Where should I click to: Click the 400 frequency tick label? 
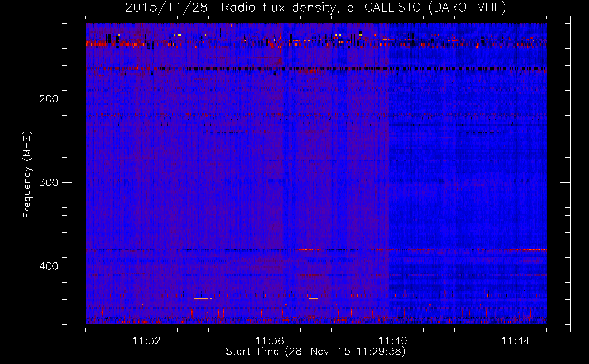click(x=49, y=266)
